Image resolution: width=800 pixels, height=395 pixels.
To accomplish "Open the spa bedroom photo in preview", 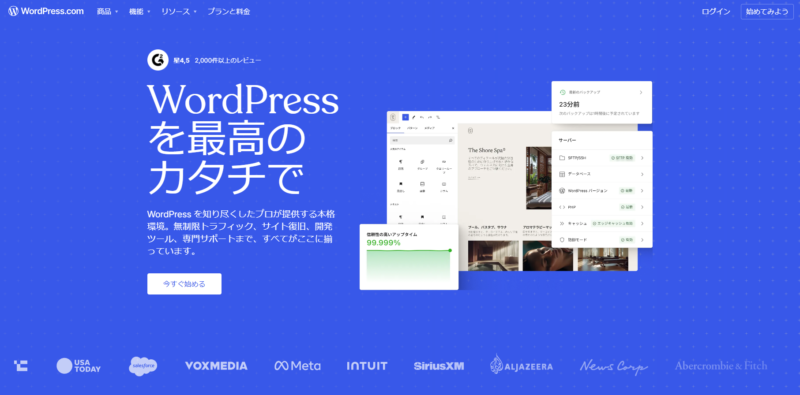I will [x=539, y=178].
